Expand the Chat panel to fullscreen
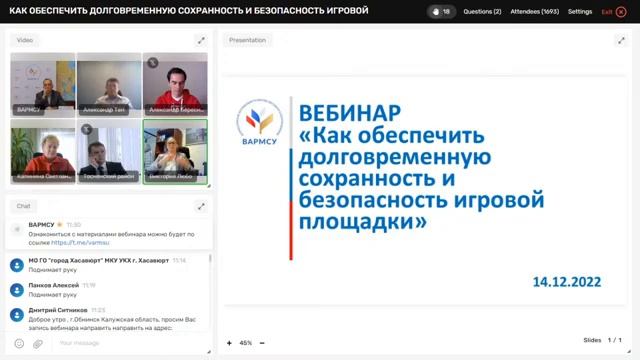 point(201,206)
